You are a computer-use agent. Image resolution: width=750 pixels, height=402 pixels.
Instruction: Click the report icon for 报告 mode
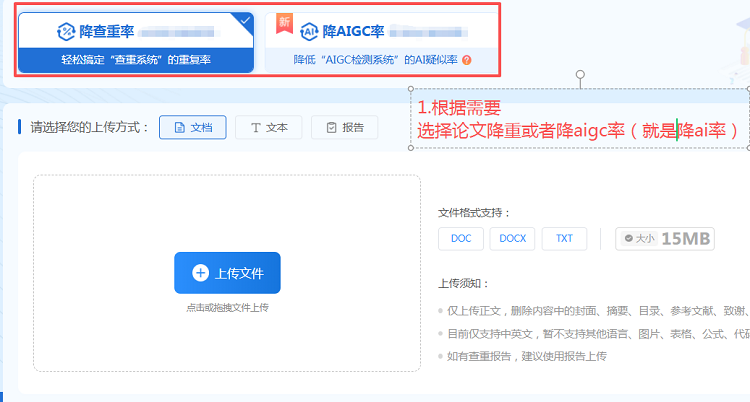[x=331, y=128]
